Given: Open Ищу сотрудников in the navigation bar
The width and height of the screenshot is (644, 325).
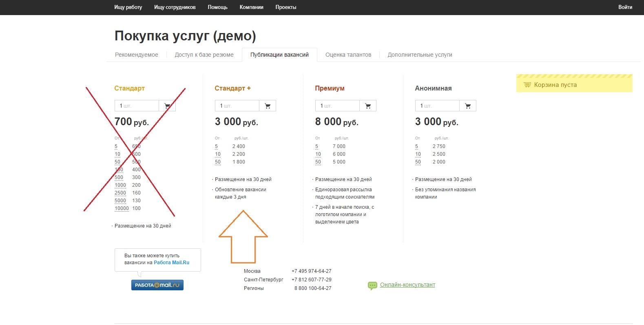Looking at the screenshot, I should click(x=175, y=7).
